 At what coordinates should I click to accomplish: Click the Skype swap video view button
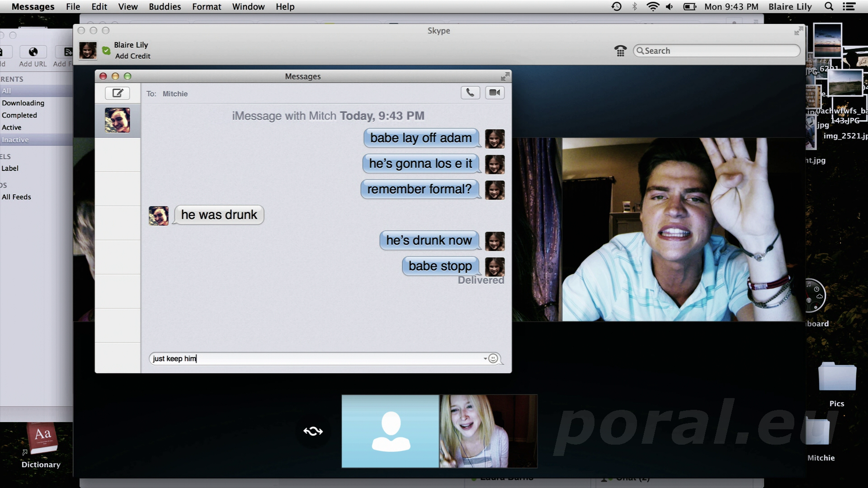[x=313, y=431]
